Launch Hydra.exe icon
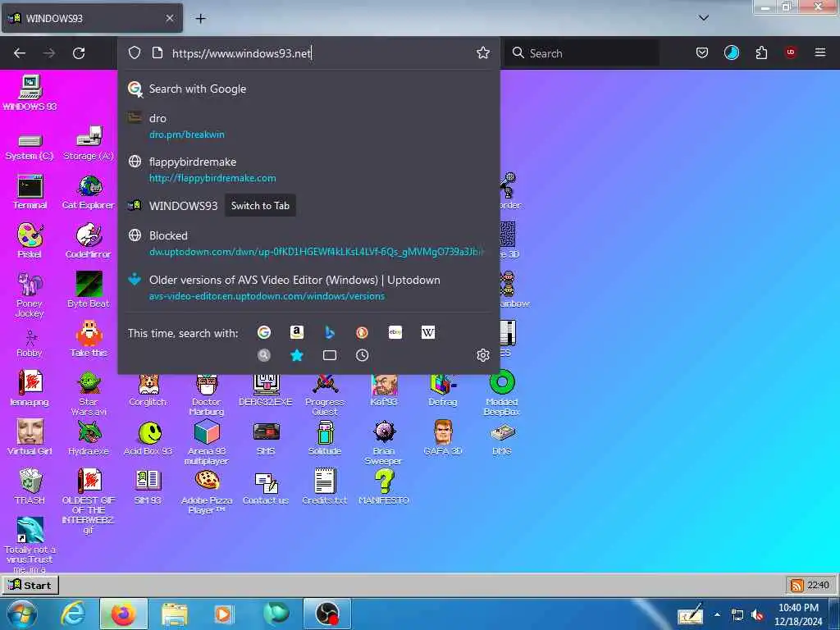 click(89, 438)
